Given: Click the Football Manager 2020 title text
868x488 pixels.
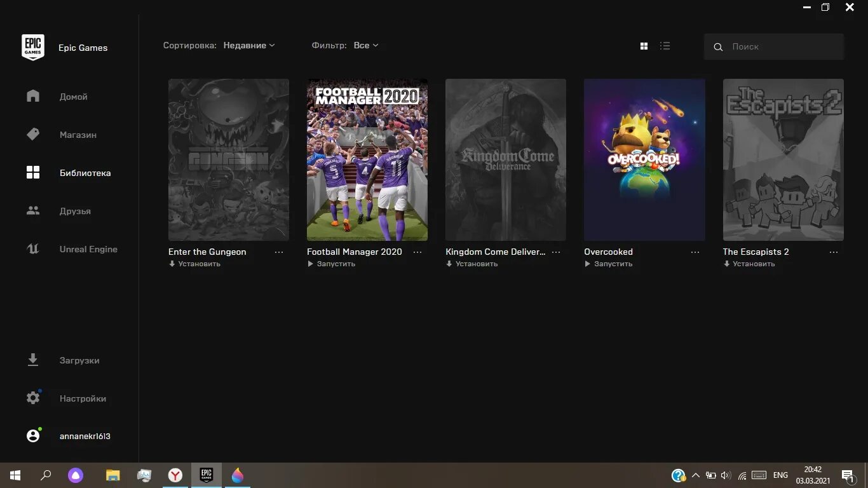Looking at the screenshot, I should (355, 252).
